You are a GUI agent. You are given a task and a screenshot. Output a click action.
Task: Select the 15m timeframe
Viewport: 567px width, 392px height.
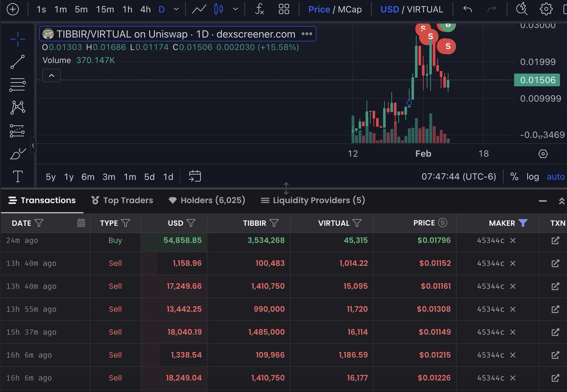[x=105, y=9]
